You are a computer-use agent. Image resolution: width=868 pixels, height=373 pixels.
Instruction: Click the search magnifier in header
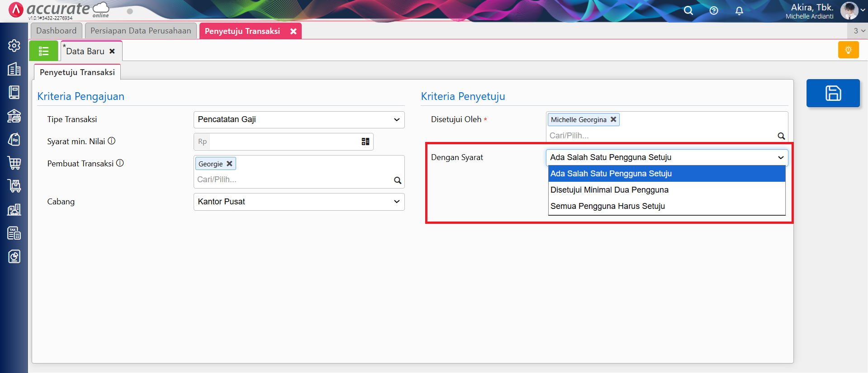tap(688, 11)
